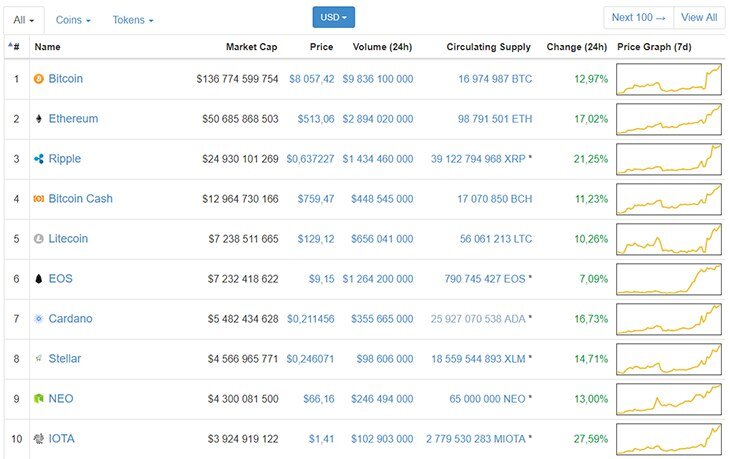
Task: Open the EOS coin page link
Action: point(61,279)
